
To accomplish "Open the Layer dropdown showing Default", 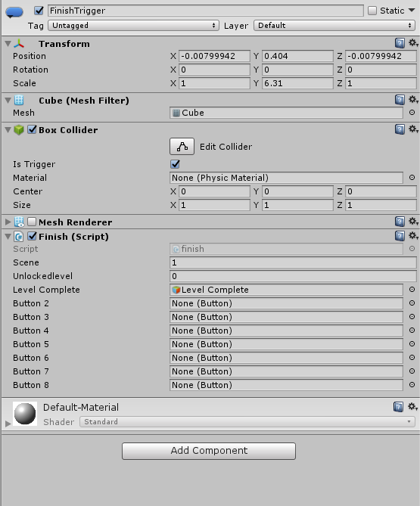I will tap(334, 26).
